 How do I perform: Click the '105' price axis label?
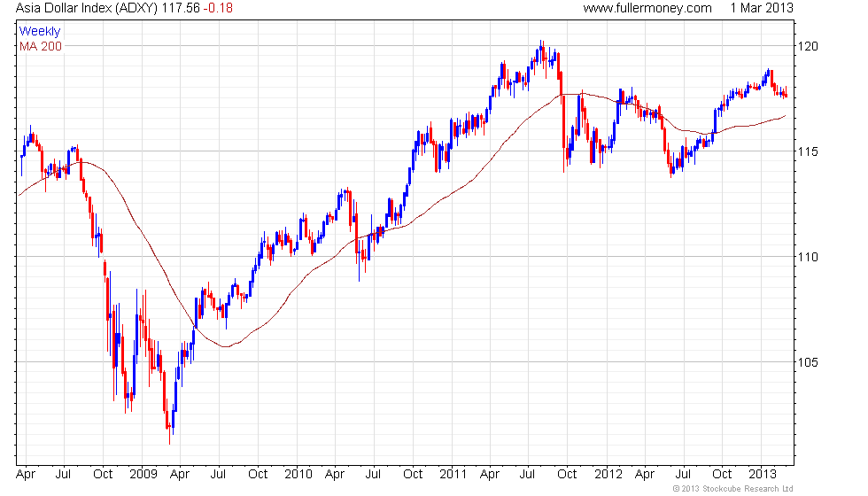pos(808,362)
